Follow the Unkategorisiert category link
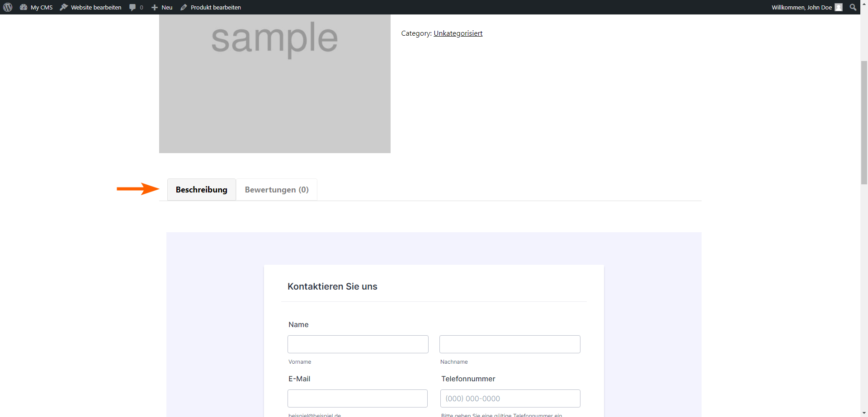 [458, 33]
